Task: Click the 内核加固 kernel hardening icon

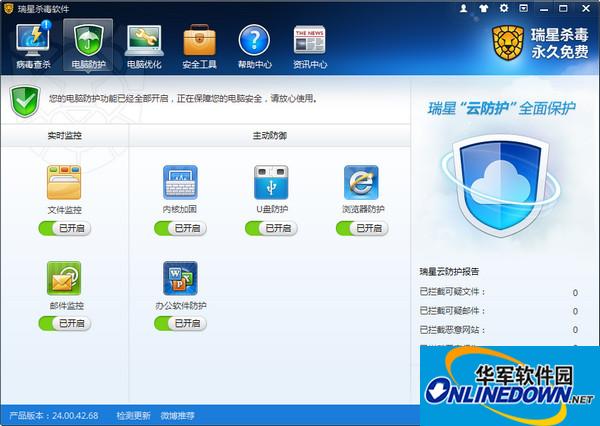Action: (x=180, y=182)
